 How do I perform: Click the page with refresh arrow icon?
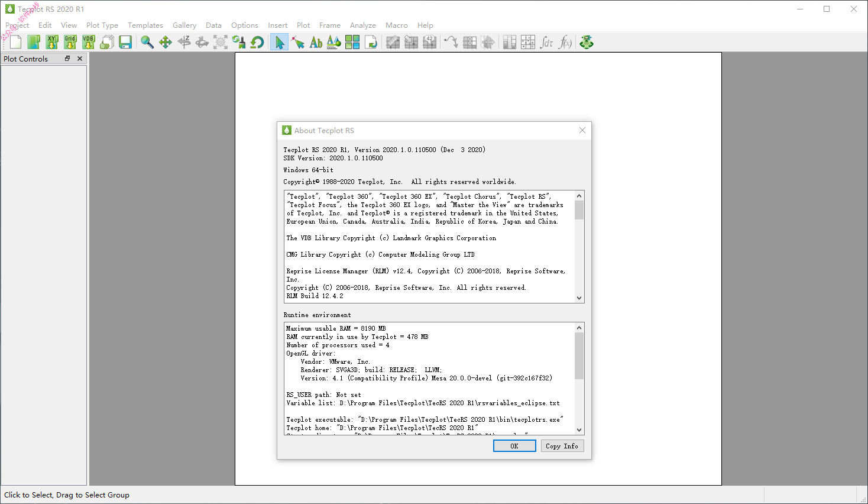pos(371,42)
